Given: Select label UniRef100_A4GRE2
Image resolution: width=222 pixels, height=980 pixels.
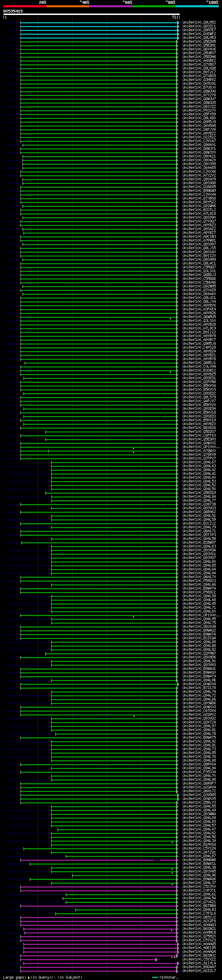Looking at the screenshot, I should [199, 60].
